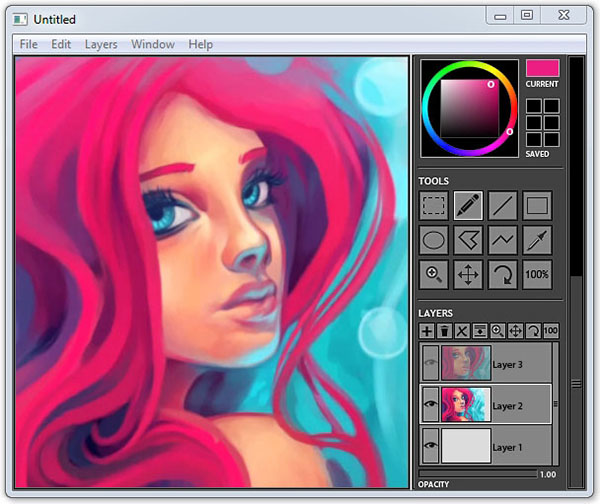Viewport: 600px width, 504px height.
Task: Select the Eyedropper color picker tool
Action: [537, 240]
